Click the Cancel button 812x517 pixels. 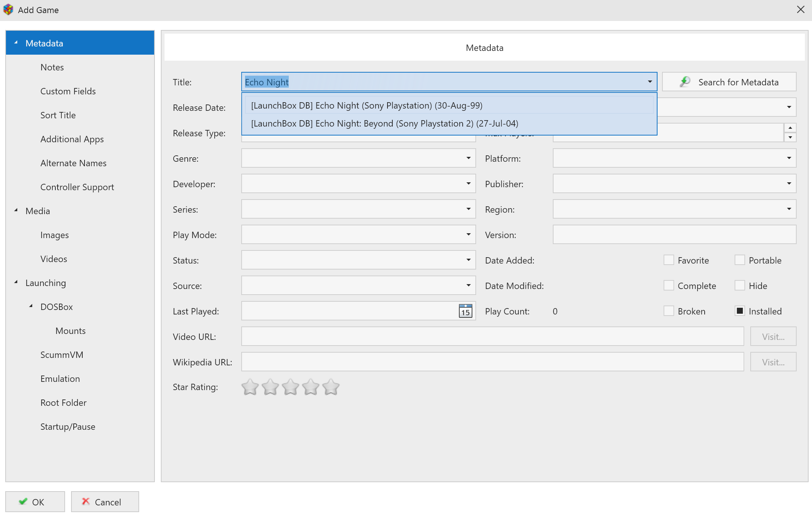tap(105, 502)
